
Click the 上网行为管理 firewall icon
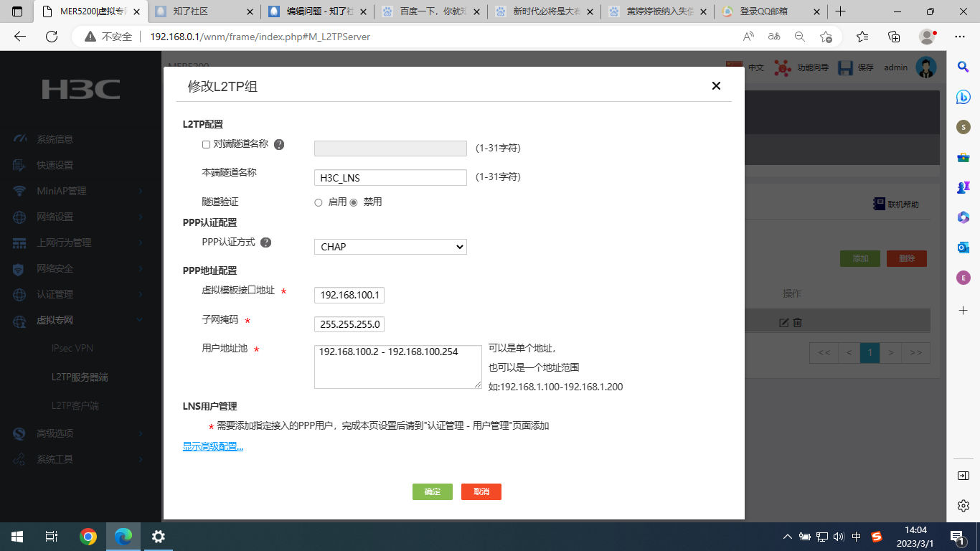click(x=20, y=242)
